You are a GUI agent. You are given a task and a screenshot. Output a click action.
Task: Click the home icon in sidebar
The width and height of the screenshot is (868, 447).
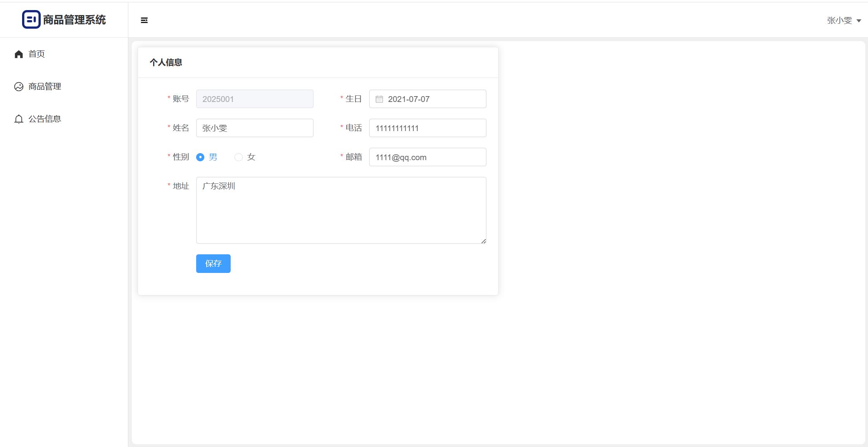coord(19,54)
